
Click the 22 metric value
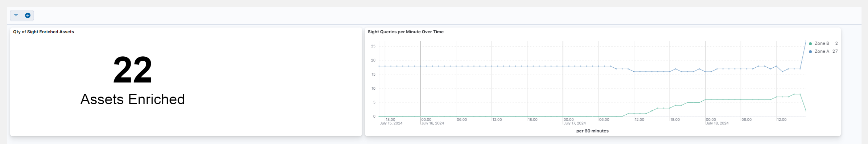point(132,70)
